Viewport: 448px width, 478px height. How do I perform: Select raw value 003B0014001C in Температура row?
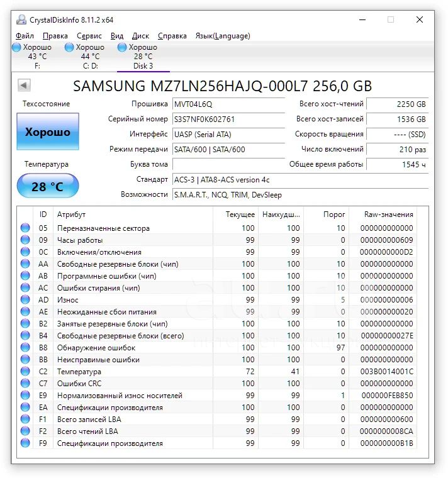click(386, 371)
